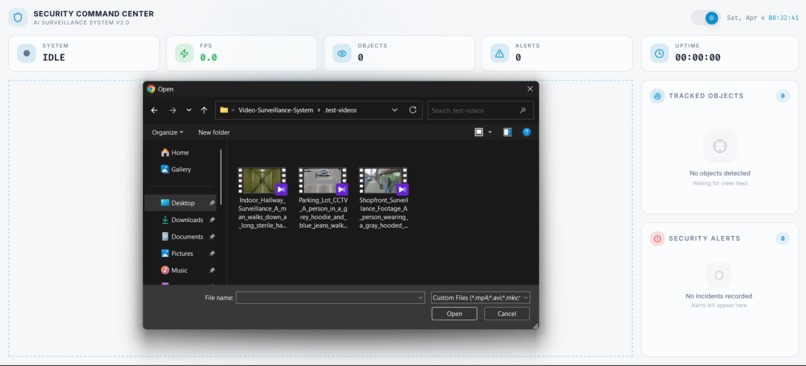Viewport: 806px width, 366px height.
Task: Click the search magnifier icon
Action: tap(523, 111)
